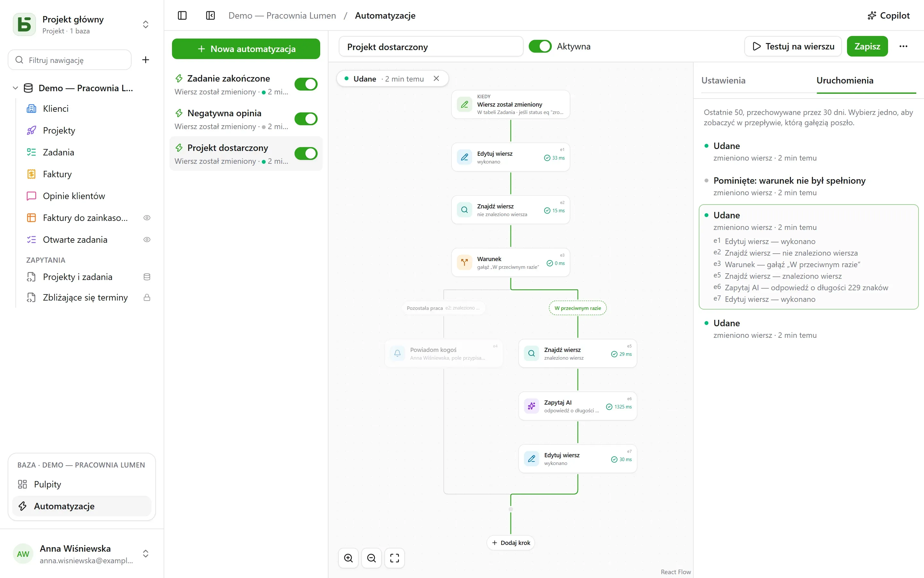Select Automatyzacje in the base menu
Screen dimensions: 924x578
[82, 506]
